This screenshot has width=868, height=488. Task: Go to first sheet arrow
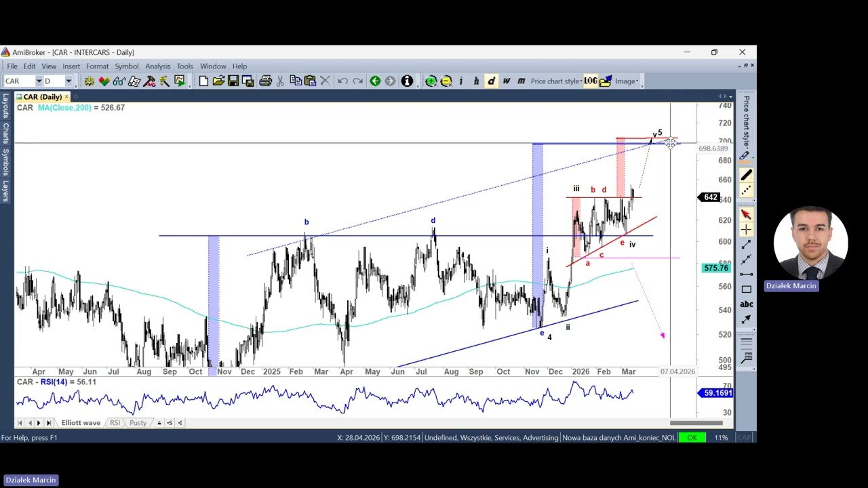[x=20, y=423]
